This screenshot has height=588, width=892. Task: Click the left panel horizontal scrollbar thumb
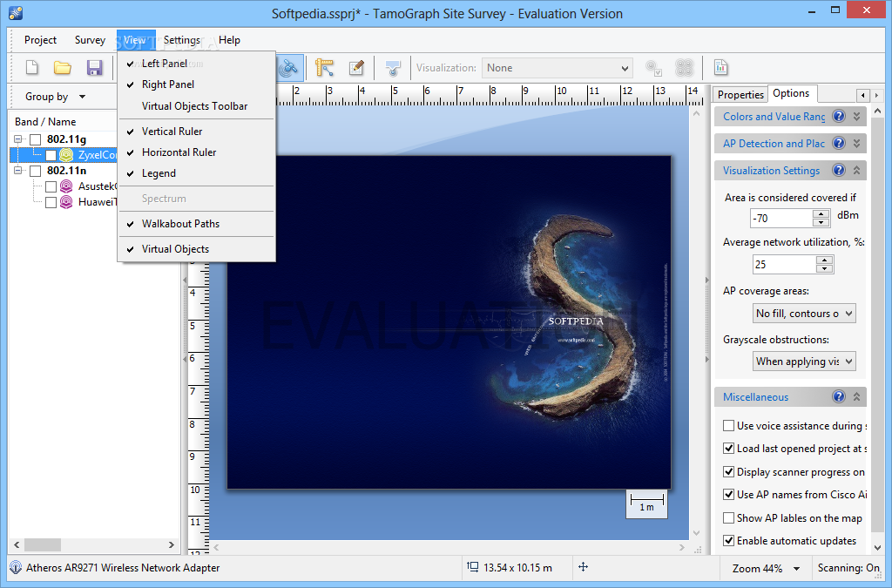[x=43, y=544]
